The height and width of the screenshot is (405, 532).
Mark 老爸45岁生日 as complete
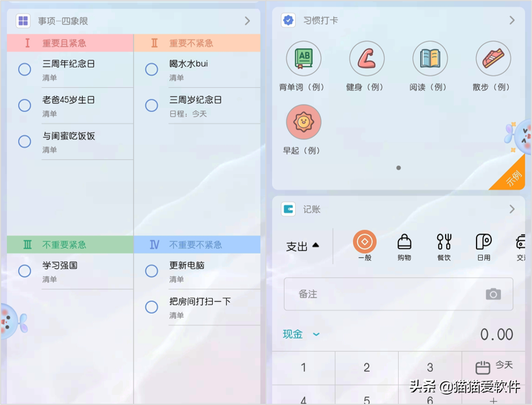[x=25, y=106]
